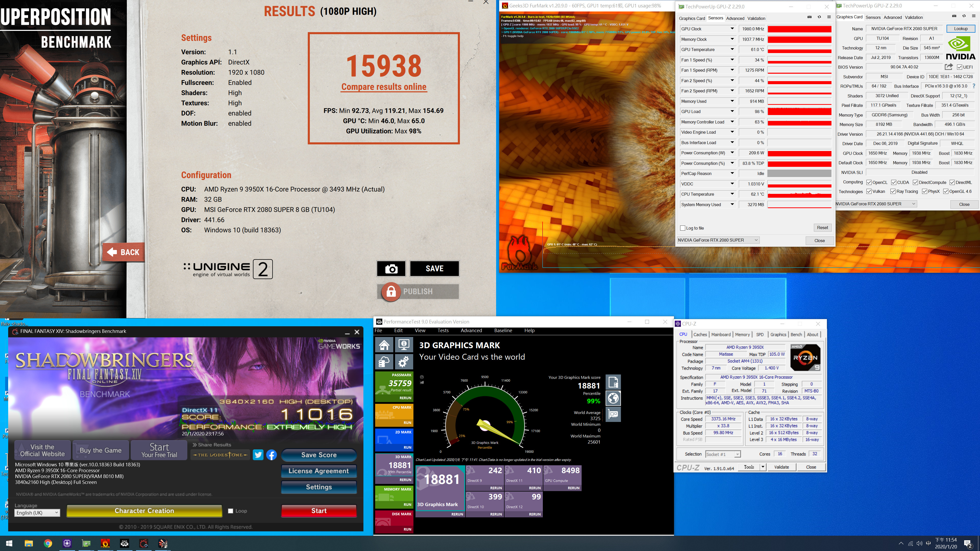
Task: Open File Explorer from the taskbar
Action: (x=29, y=543)
